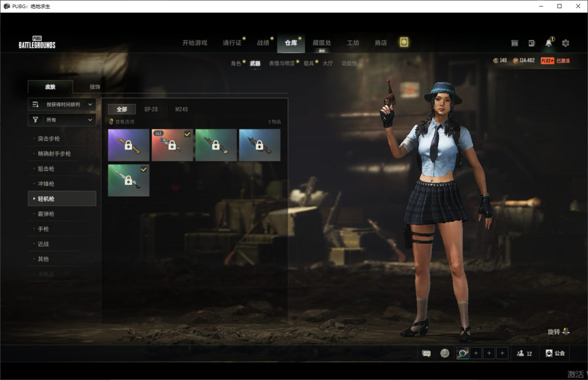Switch to the 大厅 lobby sub-tab
Viewport: 588px width, 380px height.
[328, 63]
